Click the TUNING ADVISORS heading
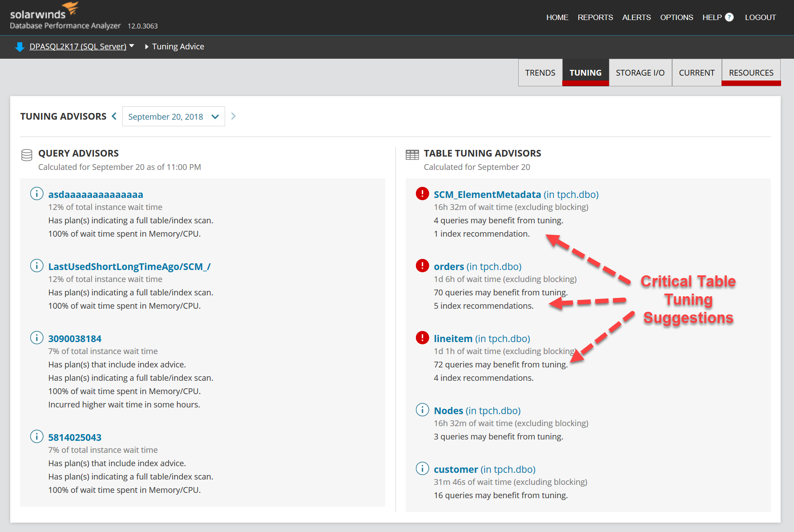 click(x=63, y=116)
